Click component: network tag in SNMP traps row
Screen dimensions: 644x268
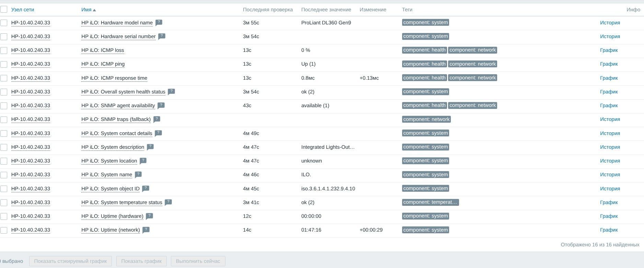tap(426, 119)
